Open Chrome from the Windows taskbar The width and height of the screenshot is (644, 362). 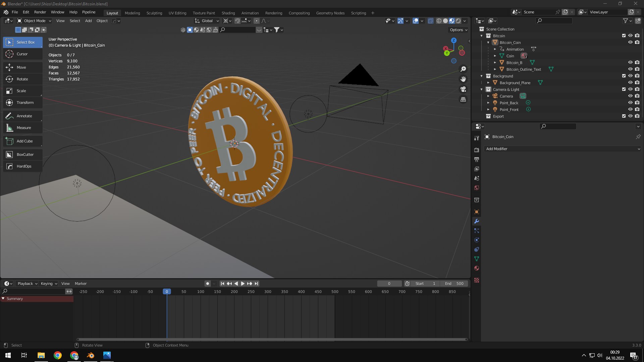pyautogui.click(x=58, y=355)
